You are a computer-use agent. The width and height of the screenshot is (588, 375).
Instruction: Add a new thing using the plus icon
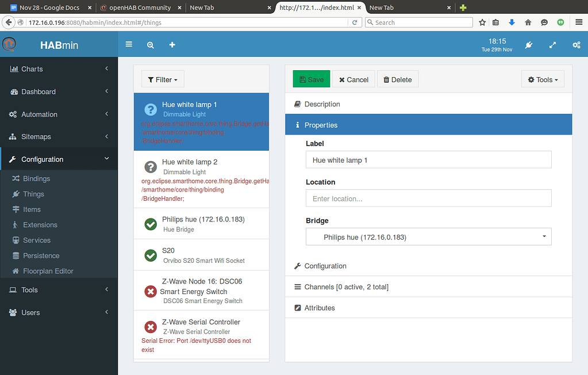tap(172, 44)
